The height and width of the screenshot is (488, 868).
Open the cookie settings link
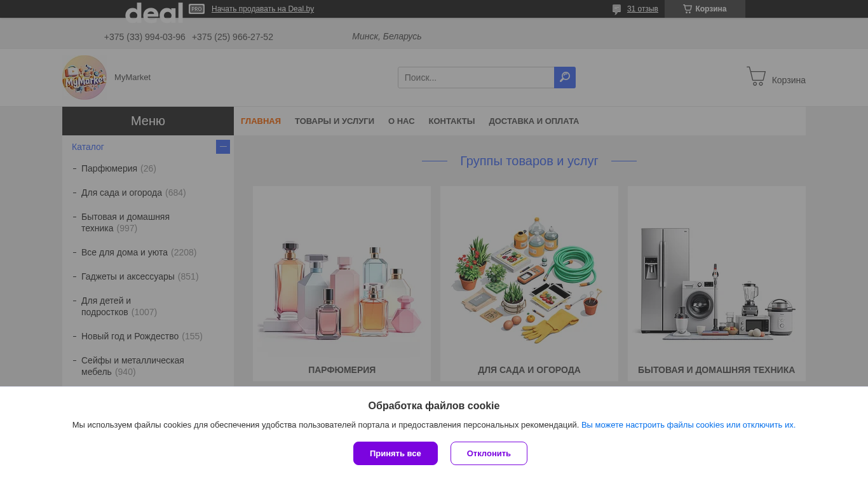point(688,425)
